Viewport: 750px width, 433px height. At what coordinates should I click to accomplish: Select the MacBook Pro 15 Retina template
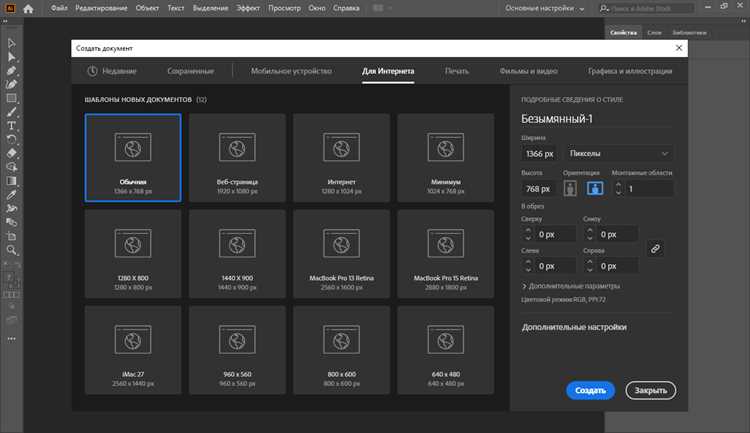[x=446, y=254]
